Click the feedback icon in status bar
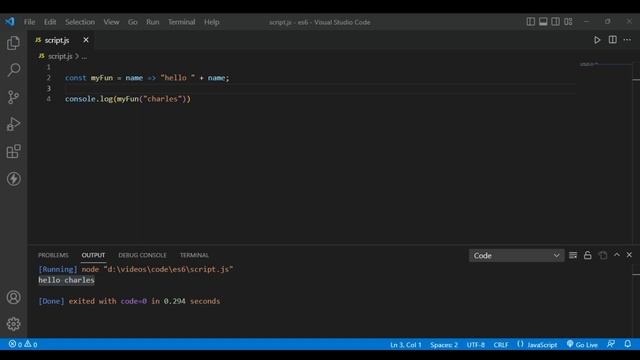Image resolution: width=640 pixels, height=360 pixels. coord(611,344)
